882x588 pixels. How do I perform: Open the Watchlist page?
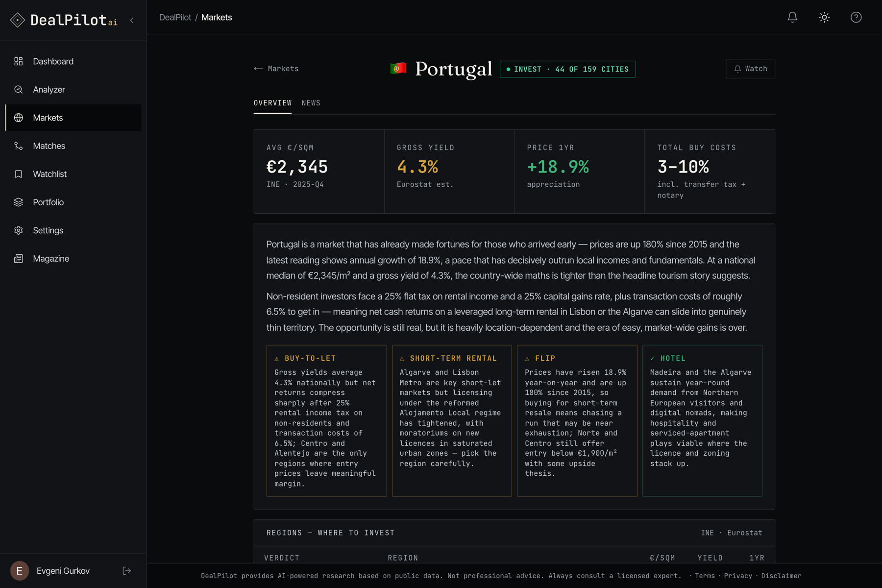click(73, 174)
